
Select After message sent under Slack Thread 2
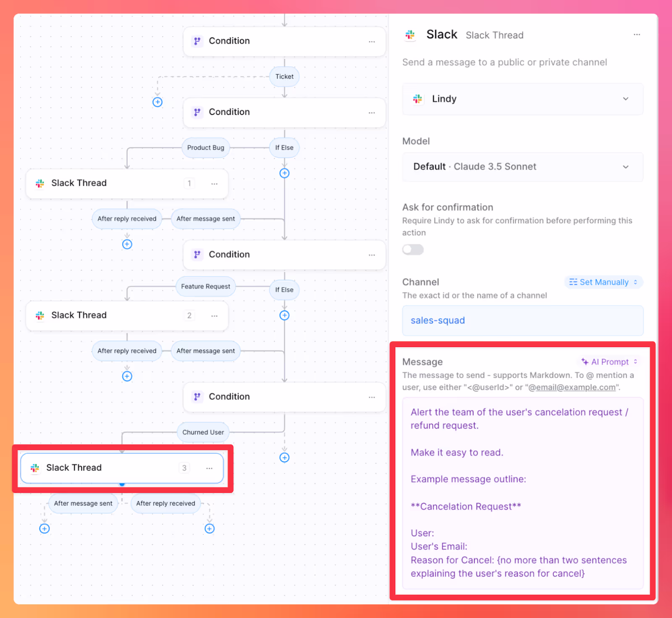[206, 351]
